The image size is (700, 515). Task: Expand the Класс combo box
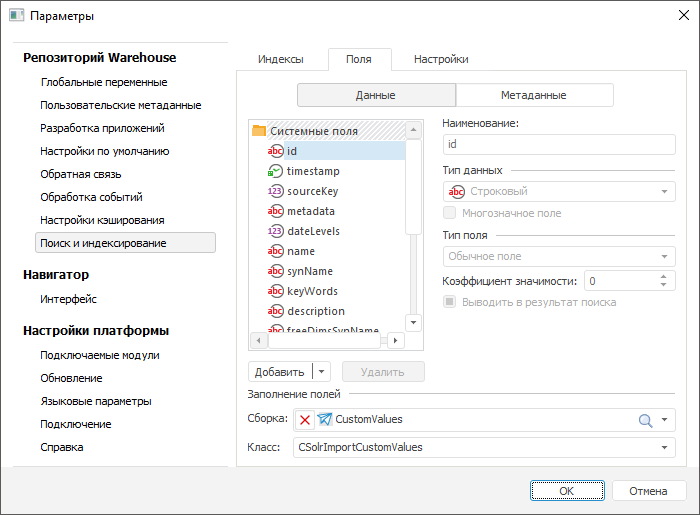(x=667, y=447)
